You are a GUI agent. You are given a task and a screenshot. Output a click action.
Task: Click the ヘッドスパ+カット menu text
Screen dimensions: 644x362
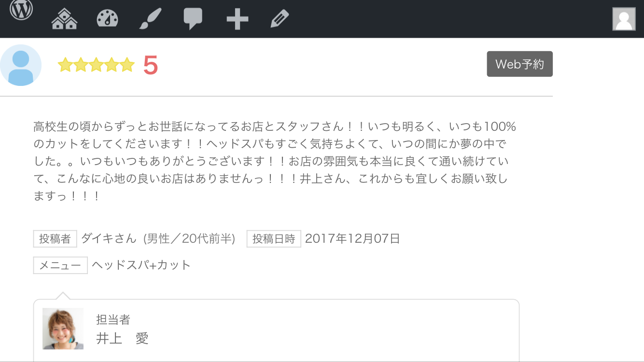tap(141, 265)
